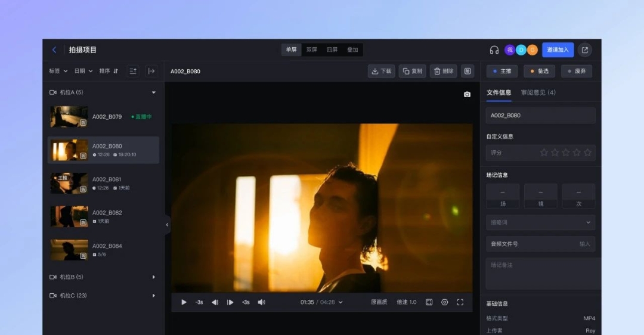
Task: Skip forward with +3s button
Action: [x=246, y=302]
